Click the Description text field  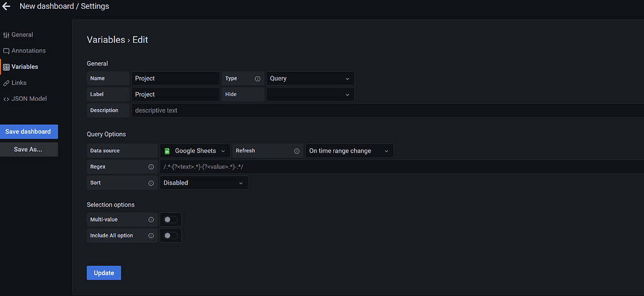[377, 110]
